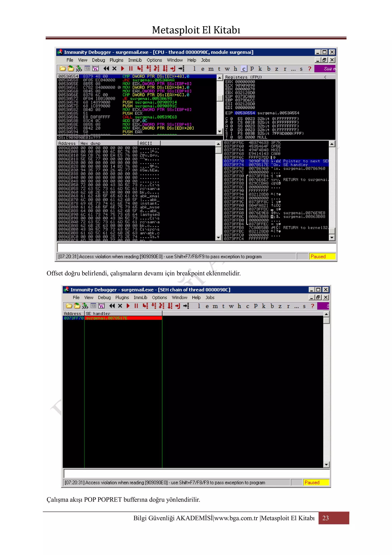Screen dimensions: 392x555
Task: Open Debug menu in CPU window
Action: [x=99, y=60]
